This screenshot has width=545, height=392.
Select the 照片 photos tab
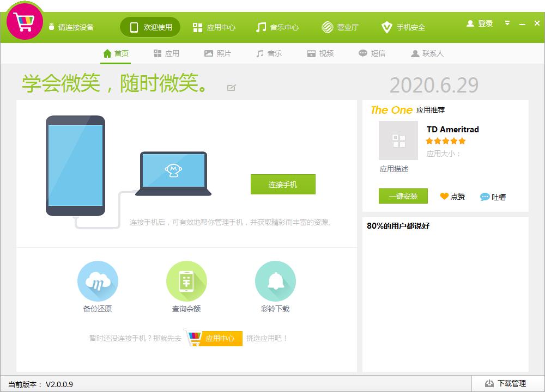217,53
